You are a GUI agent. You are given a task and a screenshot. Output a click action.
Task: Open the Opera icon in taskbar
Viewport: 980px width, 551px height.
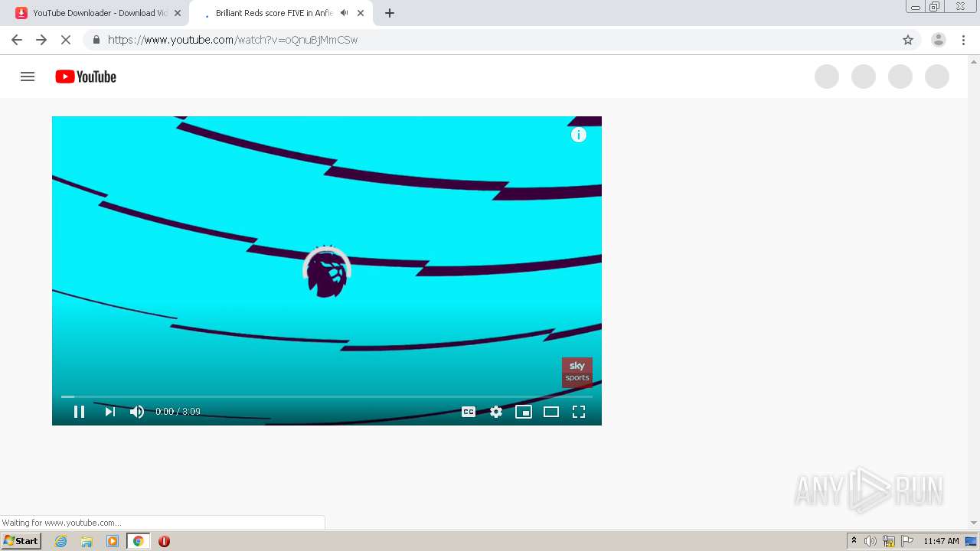(164, 541)
